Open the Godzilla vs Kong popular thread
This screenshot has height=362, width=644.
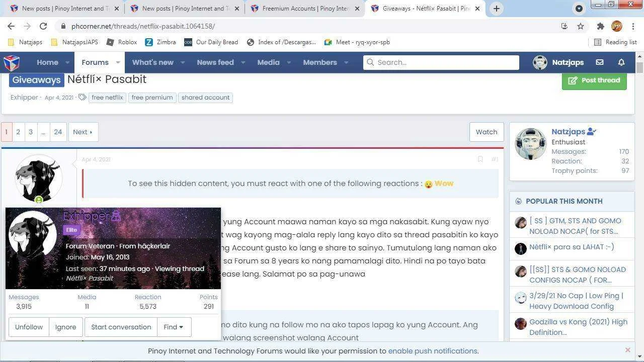point(578,327)
